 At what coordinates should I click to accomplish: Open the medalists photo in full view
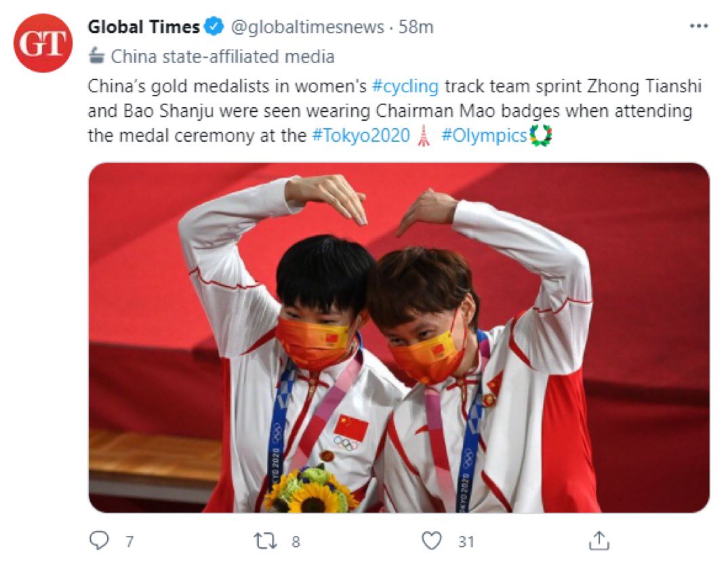399,338
